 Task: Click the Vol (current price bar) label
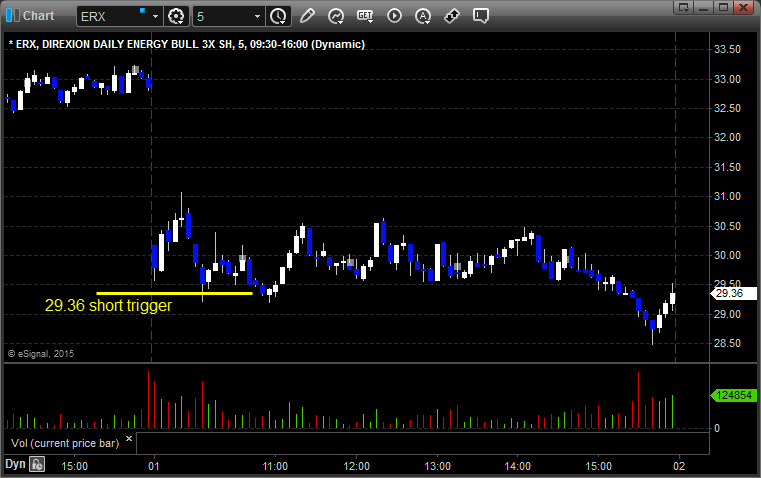coord(65,443)
